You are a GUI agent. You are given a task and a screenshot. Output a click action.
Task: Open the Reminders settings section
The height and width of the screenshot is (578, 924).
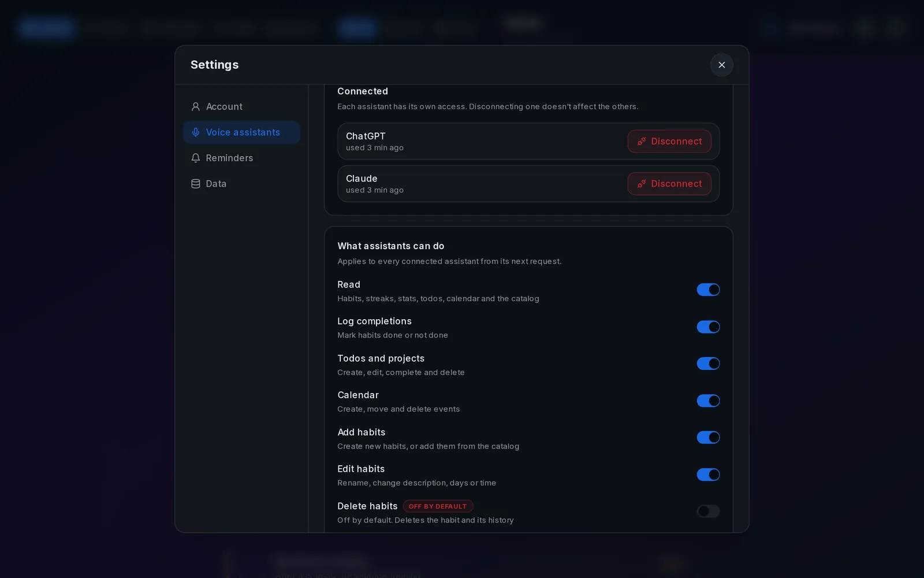point(241,158)
